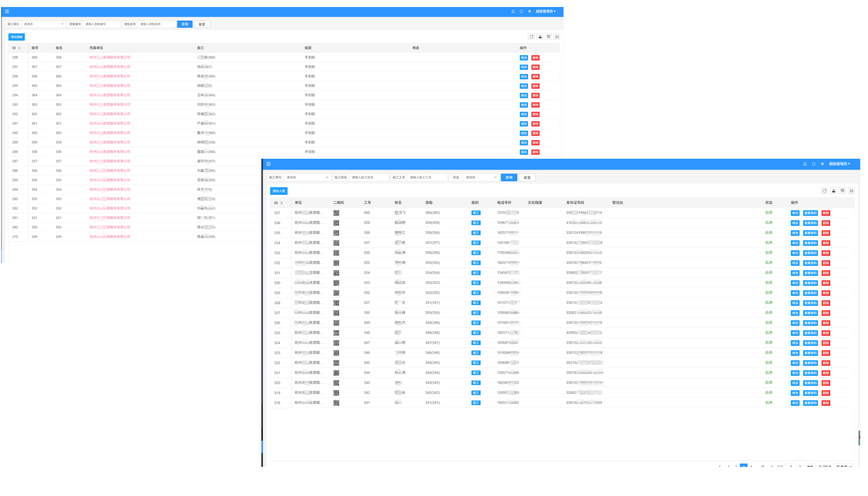868x496 pixels.
Task: Collapse sidebar menu in boat list window
Action: pyautogui.click(x=7, y=11)
